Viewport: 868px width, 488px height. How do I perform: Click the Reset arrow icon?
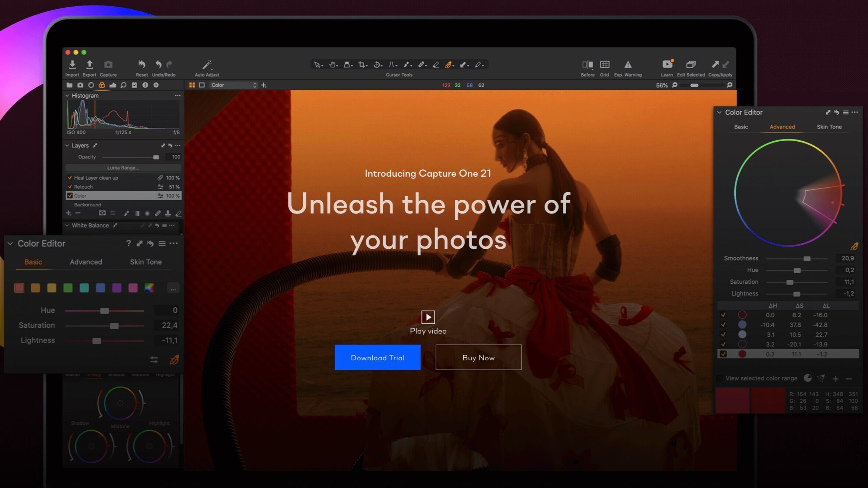[x=142, y=64]
